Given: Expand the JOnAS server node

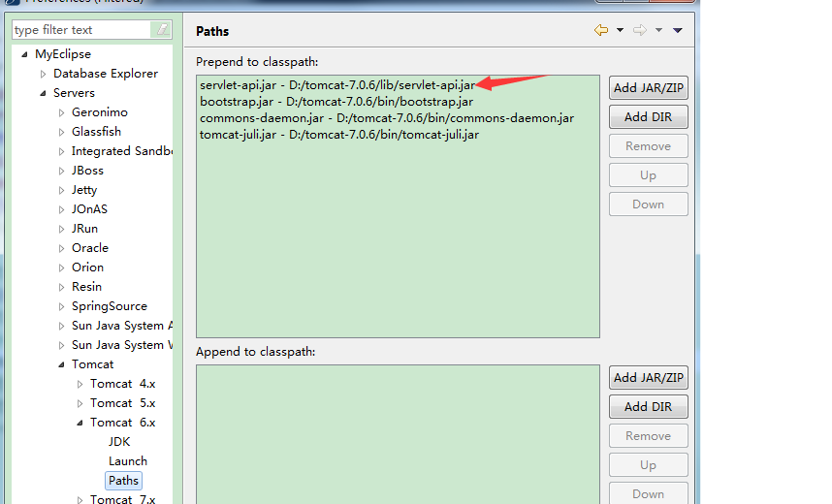Looking at the screenshot, I should tap(61, 209).
